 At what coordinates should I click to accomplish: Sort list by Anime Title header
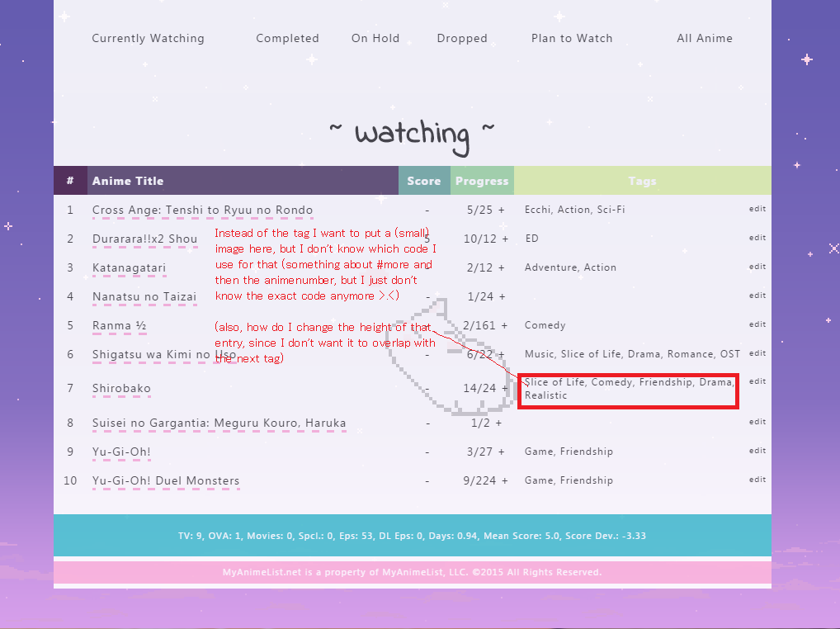click(x=128, y=181)
